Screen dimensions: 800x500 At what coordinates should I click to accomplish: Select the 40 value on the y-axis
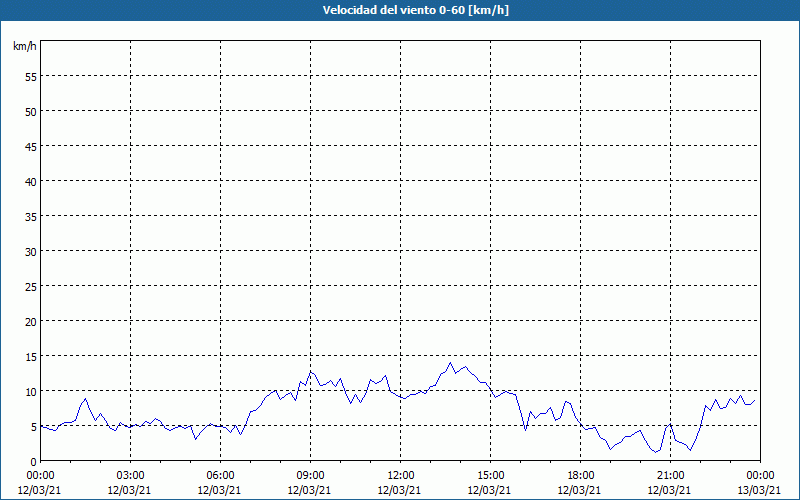(30, 182)
